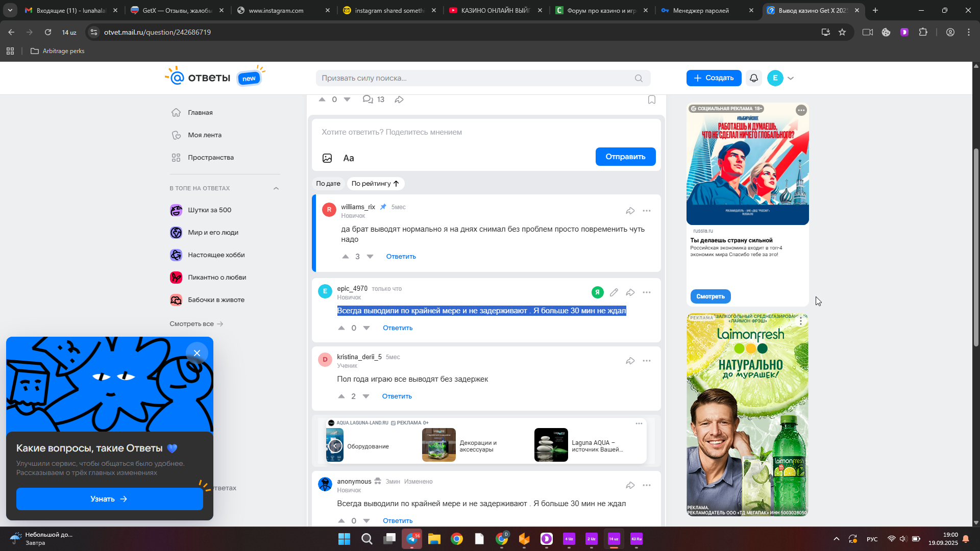Click the laimonfresh ad image
This screenshot has width=980, height=551.
747,414
